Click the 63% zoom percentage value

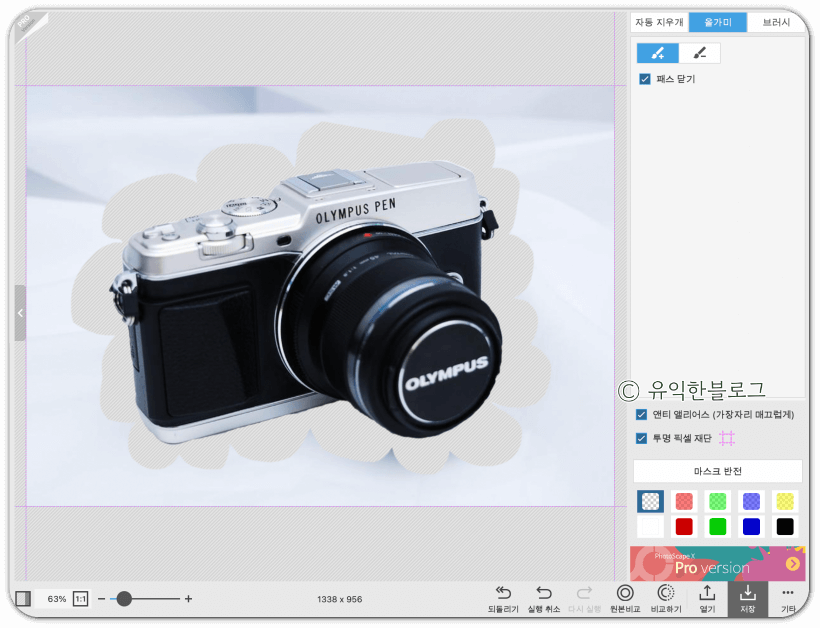coord(56,599)
